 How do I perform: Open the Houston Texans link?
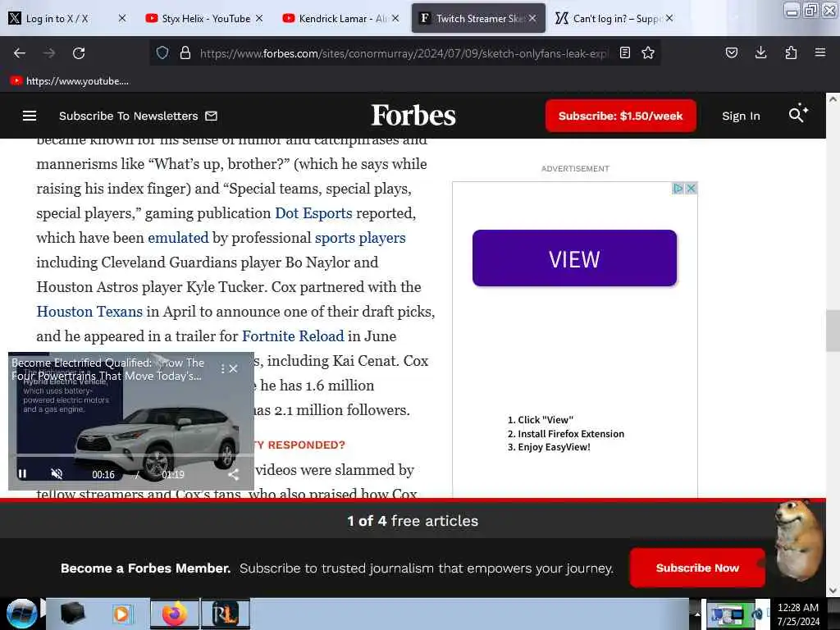(x=89, y=312)
